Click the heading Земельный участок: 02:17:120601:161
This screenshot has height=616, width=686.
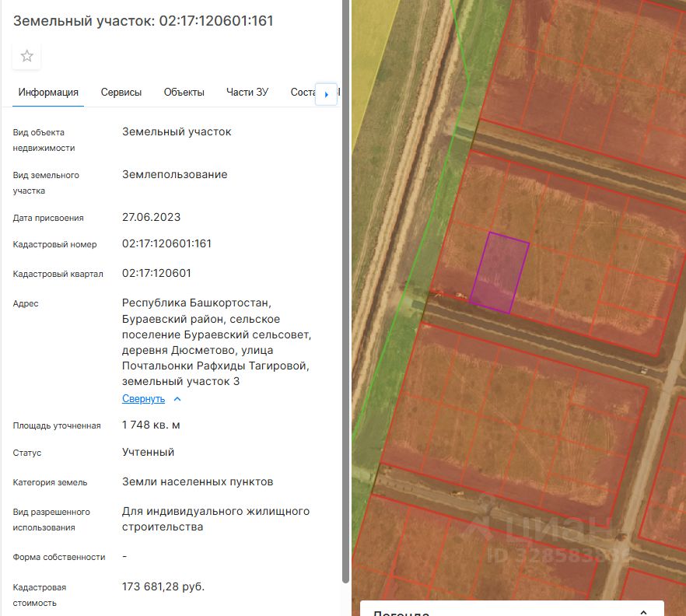pos(143,20)
